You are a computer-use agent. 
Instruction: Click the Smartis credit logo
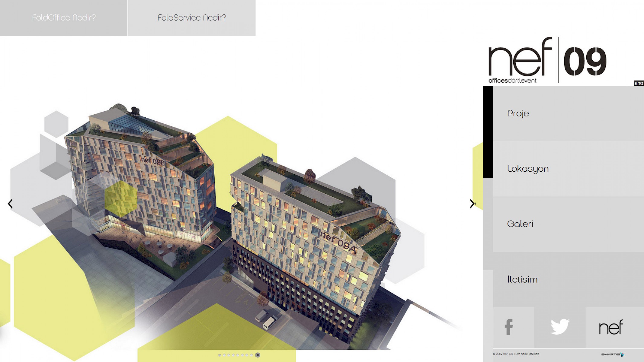tap(613, 354)
